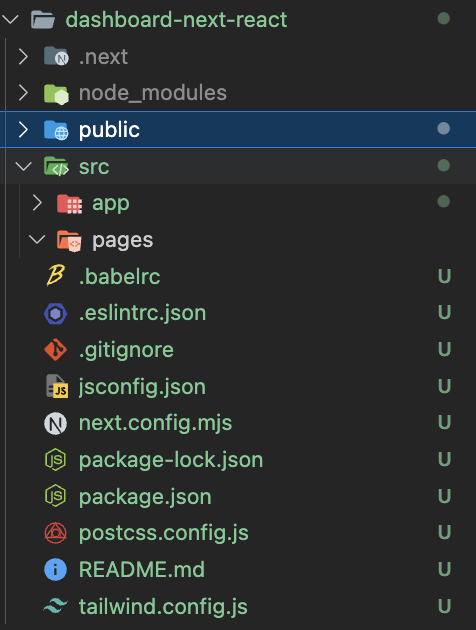Click the status dot on app row
Screen dimensions: 476x630
pos(443,202)
